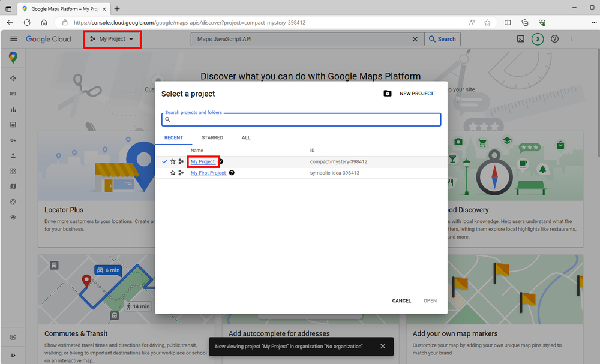Open the tab actions menu icon

tap(8, 9)
